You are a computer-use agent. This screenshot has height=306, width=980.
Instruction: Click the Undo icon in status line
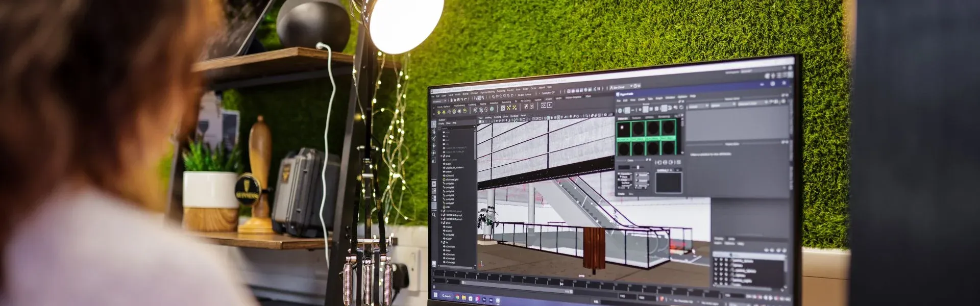pyautogui.click(x=462, y=99)
